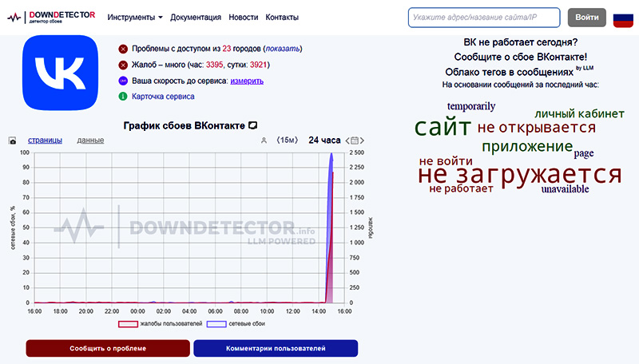Switch the chart interval to 15м
Screen dimensions: 639x364
[x=288, y=140]
